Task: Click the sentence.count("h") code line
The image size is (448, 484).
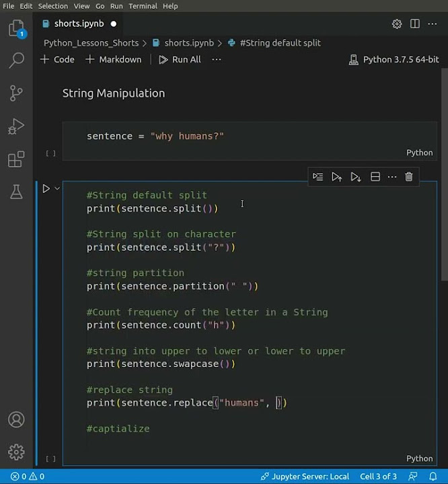Action: (x=161, y=325)
